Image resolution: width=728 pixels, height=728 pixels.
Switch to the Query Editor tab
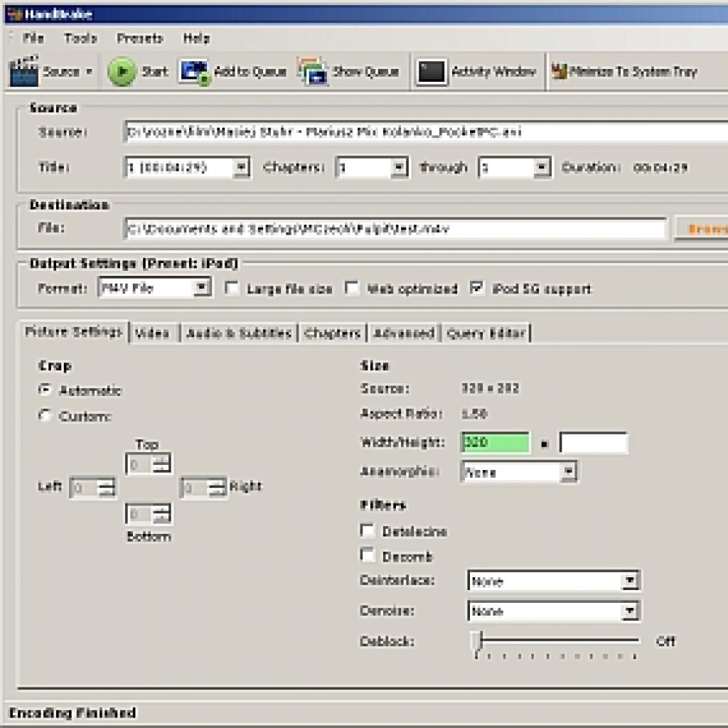click(x=486, y=333)
